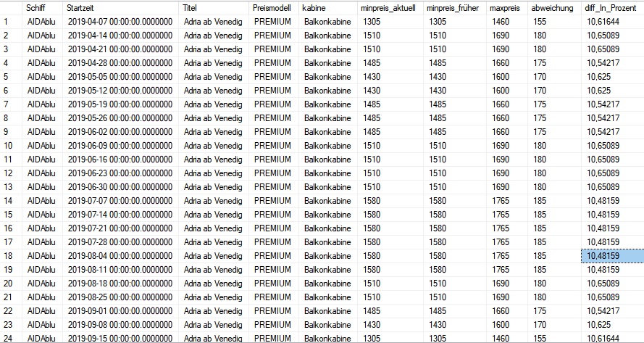Select the Startzeit cell dated 2019-09-08
Viewport: 644px width, 343px height.
point(120,324)
